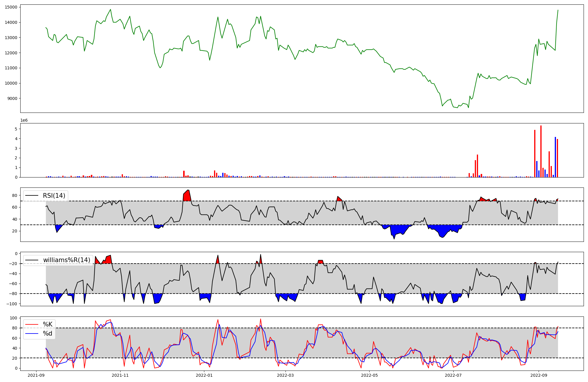Click the RSI(14) legend label

coord(54,196)
